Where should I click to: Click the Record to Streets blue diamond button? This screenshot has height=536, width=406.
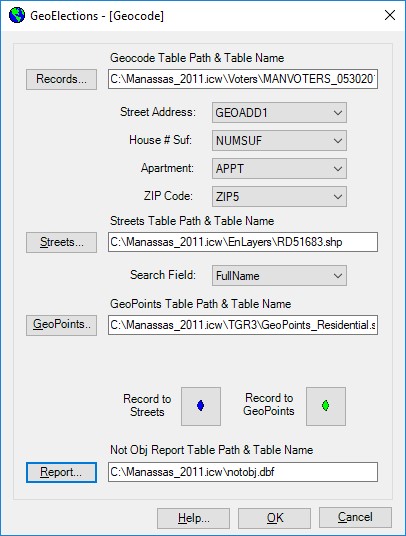(201, 406)
